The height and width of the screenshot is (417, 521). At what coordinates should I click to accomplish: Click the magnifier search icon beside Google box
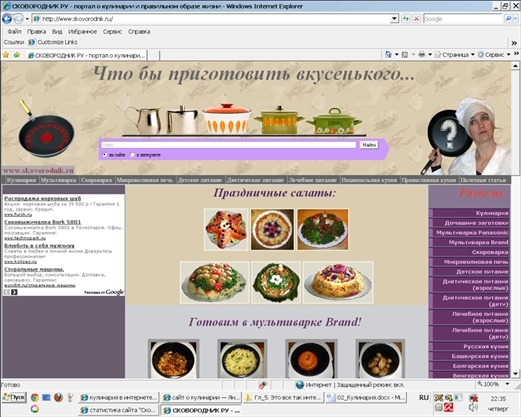[508, 19]
